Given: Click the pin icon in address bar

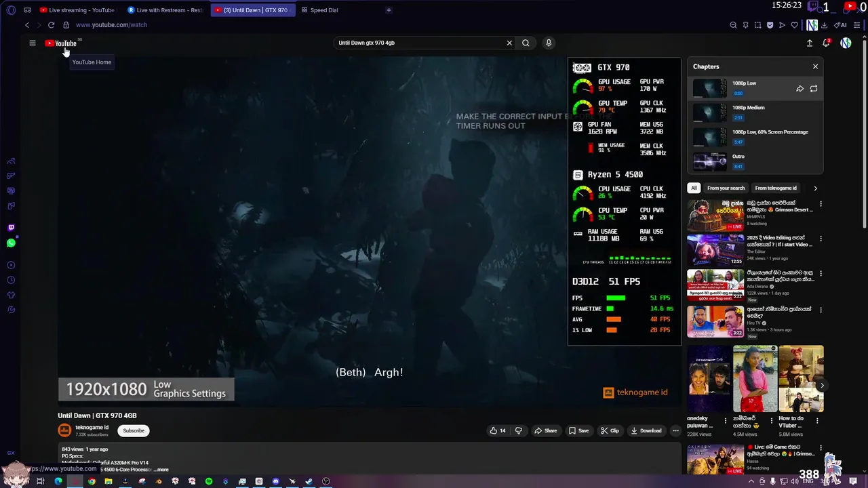Looking at the screenshot, I should tap(745, 25).
